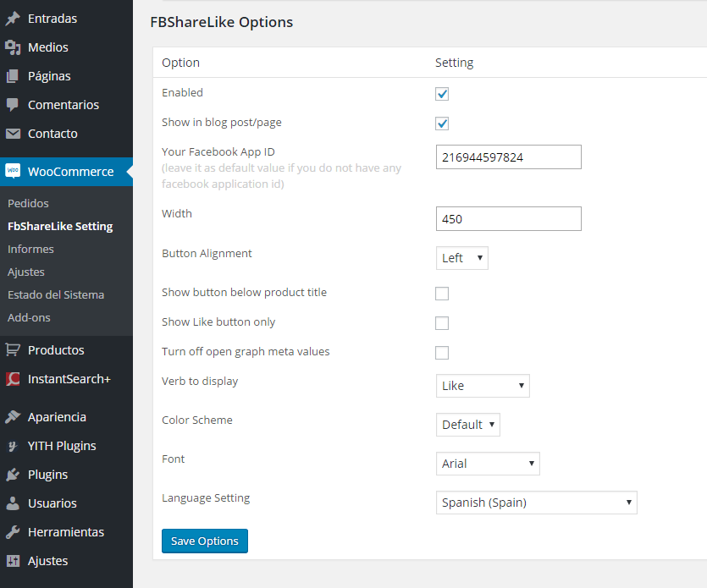Click the Páginas pages icon

point(13,76)
